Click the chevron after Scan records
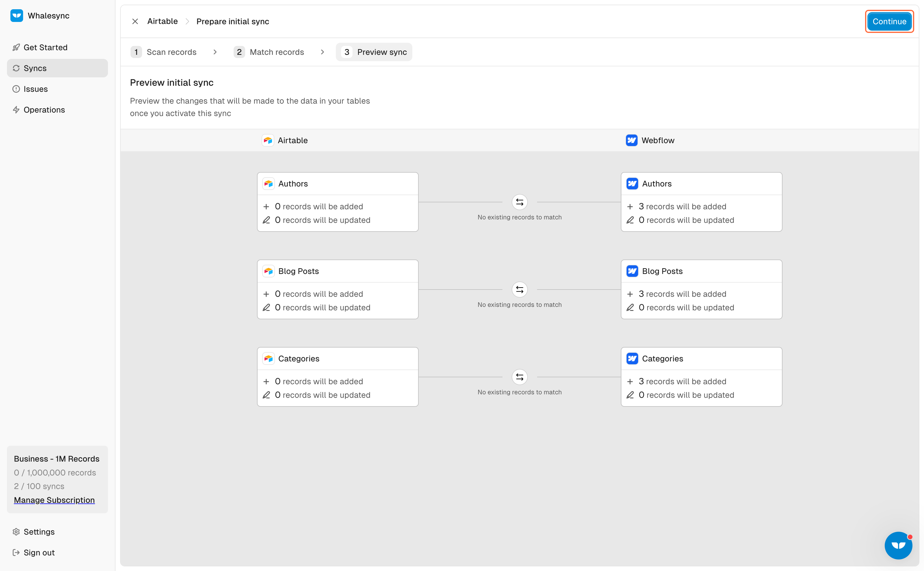Screen dimensions: 924x571 point(215,52)
